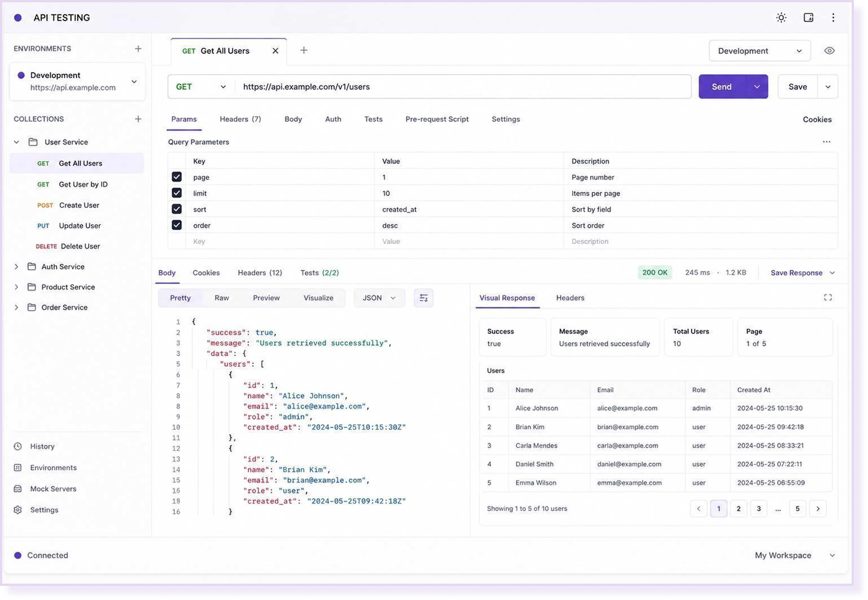
Task: Expand the Order Service collection
Action: click(x=16, y=307)
